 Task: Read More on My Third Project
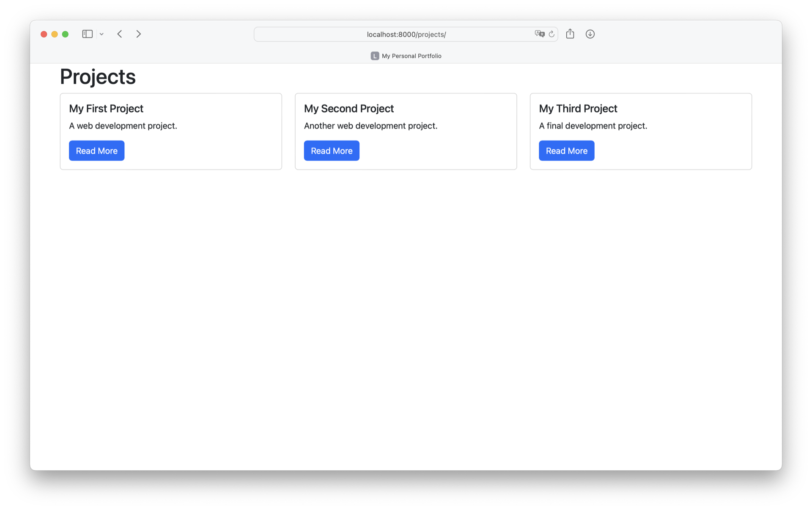566,151
